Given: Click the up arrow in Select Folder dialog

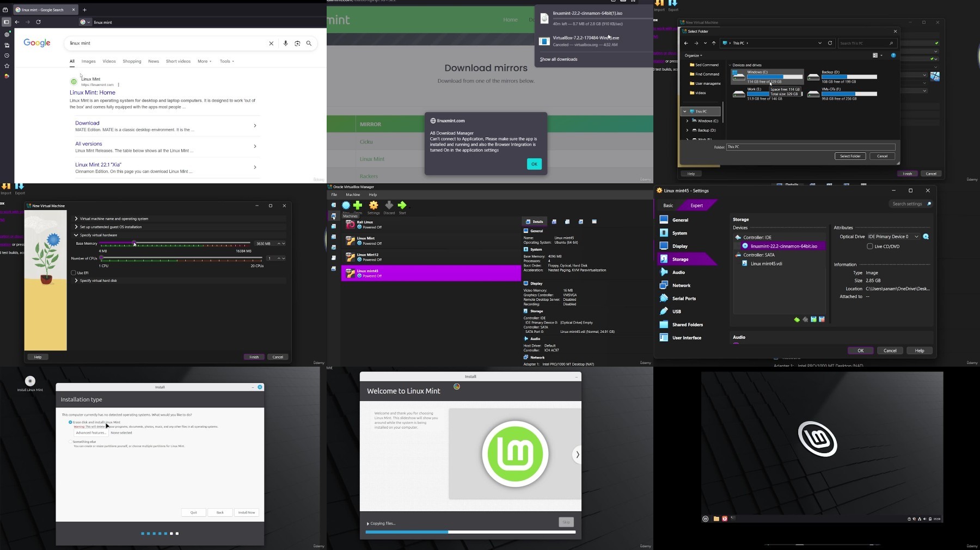Looking at the screenshot, I should (x=714, y=43).
